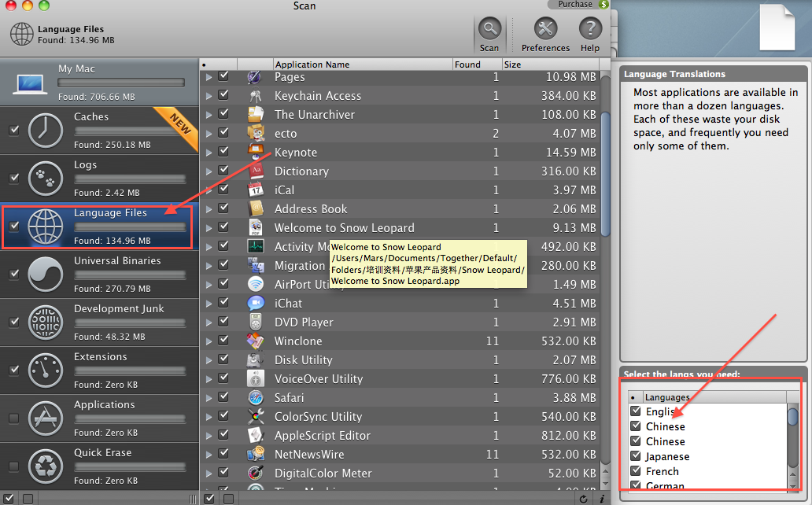812x505 pixels.
Task: Click the refresh icon at list bottom
Action: tap(584, 499)
